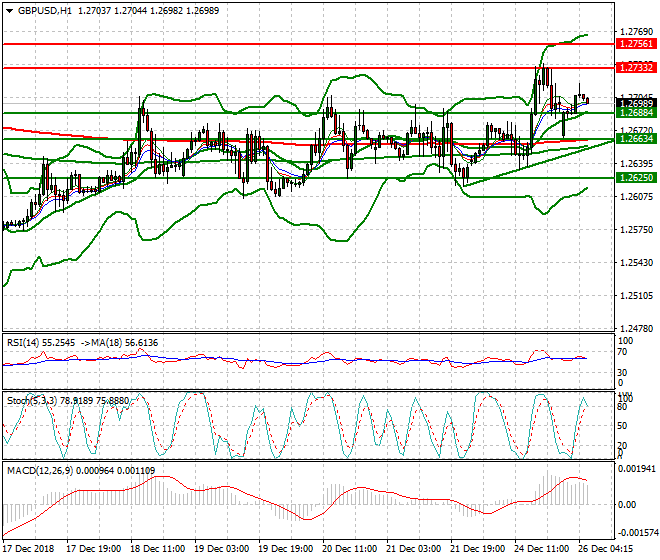Click the 1.24780 price scale value
Image resolution: width=660 pixels, height=560 pixels.
pos(636,328)
